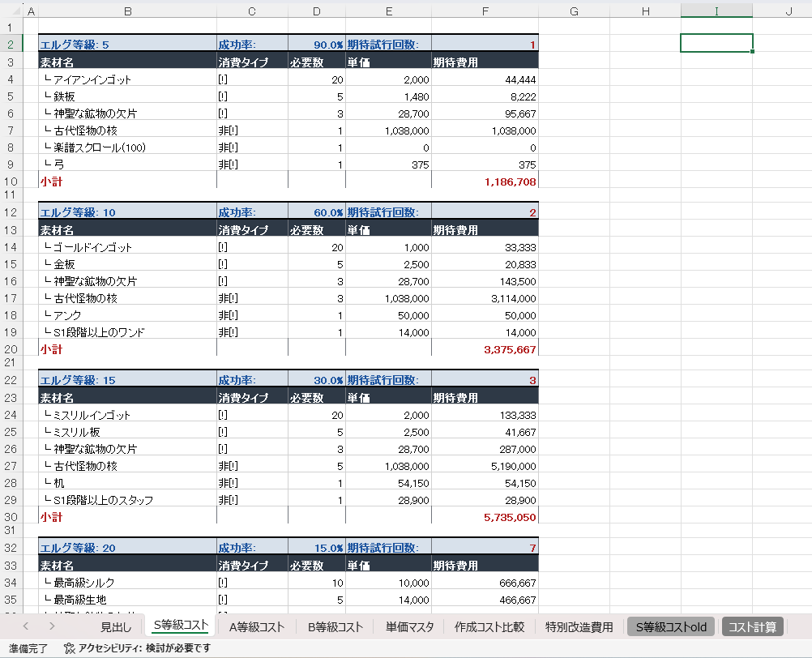Select column D header
Viewport: 812px width, 658px height.
coord(316,11)
